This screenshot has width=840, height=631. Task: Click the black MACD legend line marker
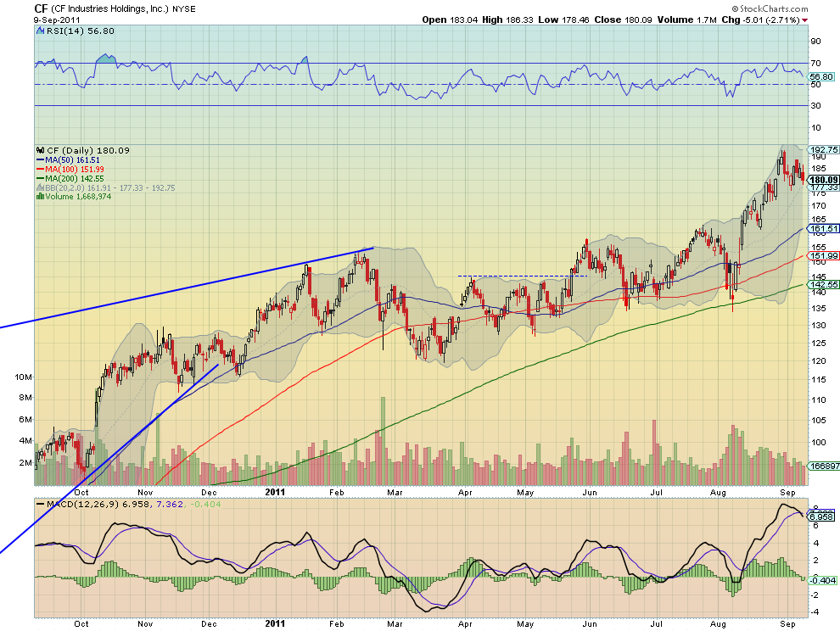(40, 505)
